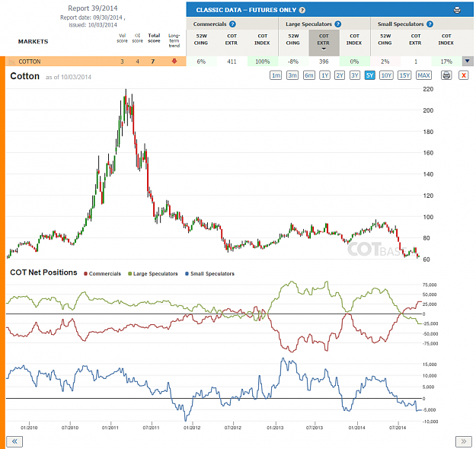Open Large Speculators help question mark icon
The height and width of the screenshot is (449, 476).
pyautogui.click(x=338, y=24)
